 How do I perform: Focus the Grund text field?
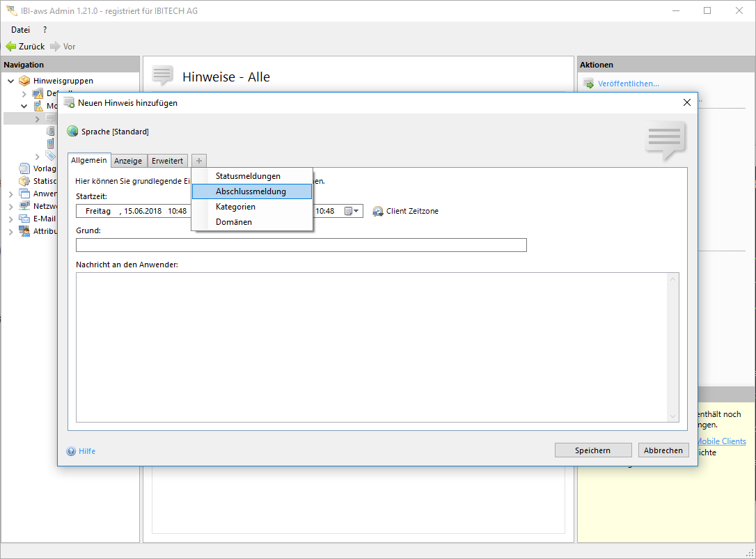(x=301, y=245)
